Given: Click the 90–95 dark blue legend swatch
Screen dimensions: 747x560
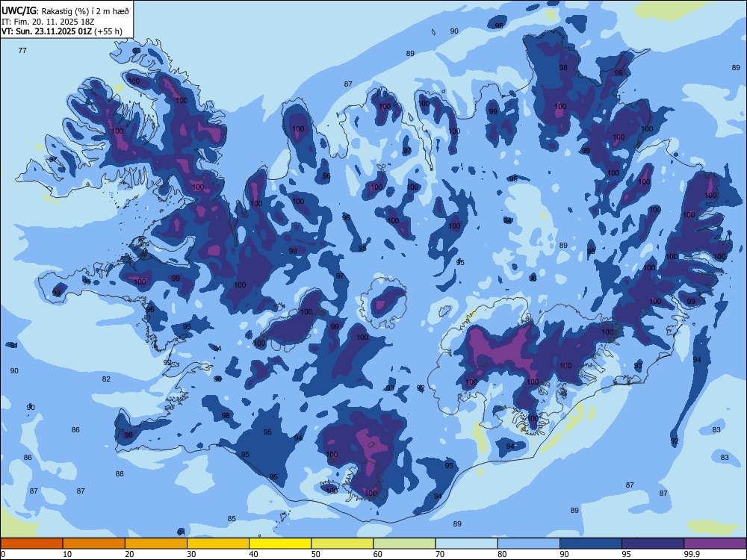Looking at the screenshot, I should coord(591,544).
